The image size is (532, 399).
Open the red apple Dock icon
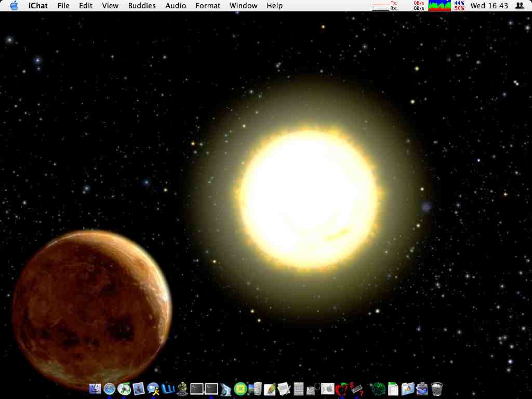tap(342, 389)
